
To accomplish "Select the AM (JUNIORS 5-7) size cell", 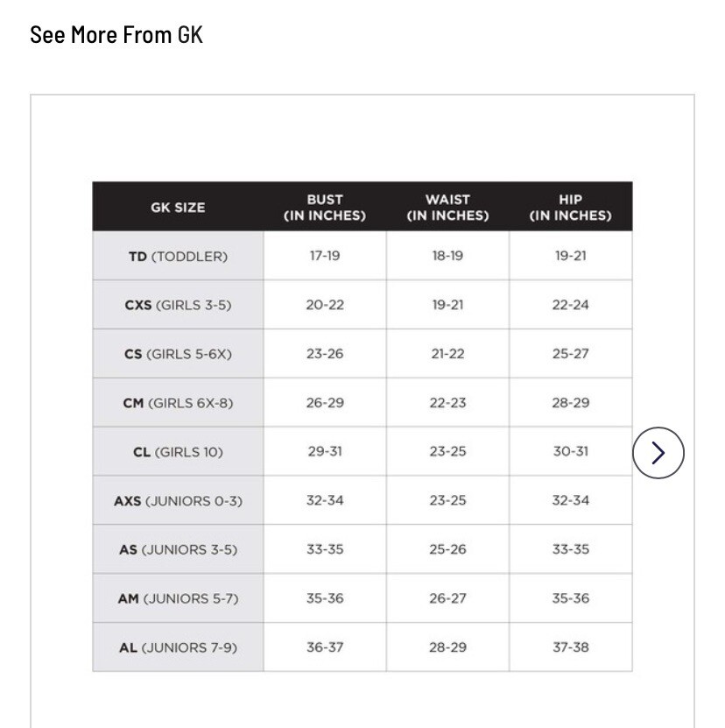I will (178, 599).
